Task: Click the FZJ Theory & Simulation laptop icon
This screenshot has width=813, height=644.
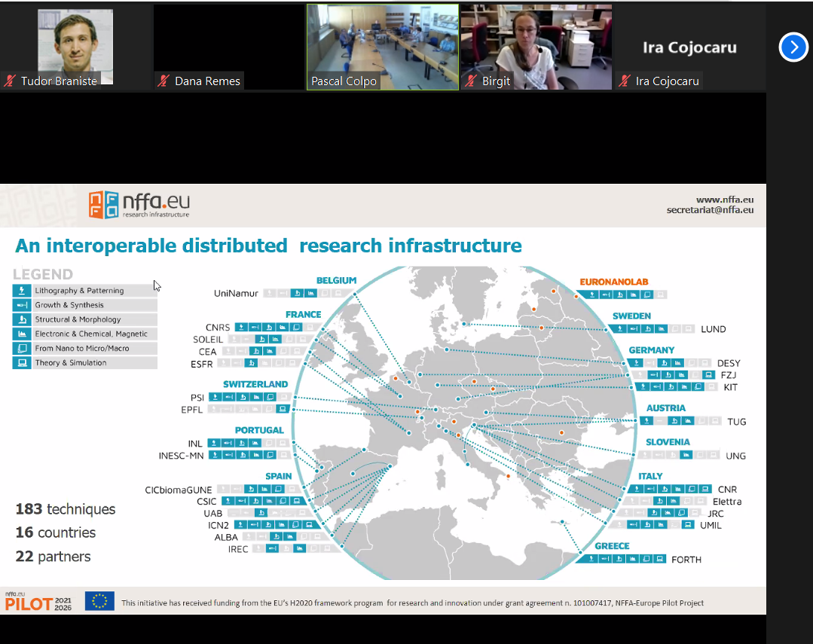Action: (709, 375)
